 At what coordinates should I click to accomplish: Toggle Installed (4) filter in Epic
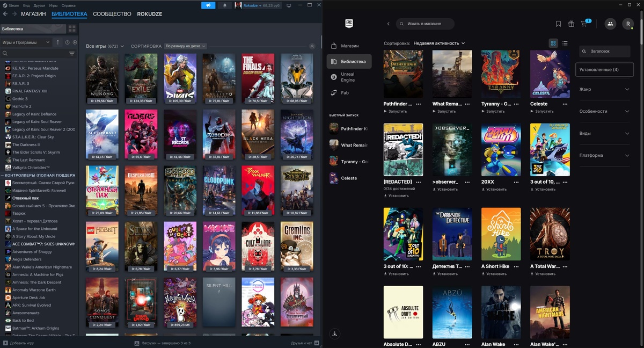(604, 70)
